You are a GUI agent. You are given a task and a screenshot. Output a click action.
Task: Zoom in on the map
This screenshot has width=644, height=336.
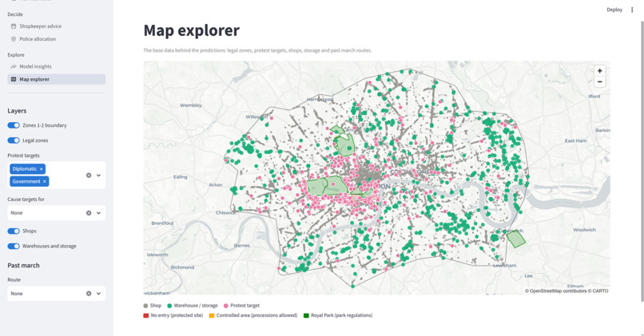[599, 70]
